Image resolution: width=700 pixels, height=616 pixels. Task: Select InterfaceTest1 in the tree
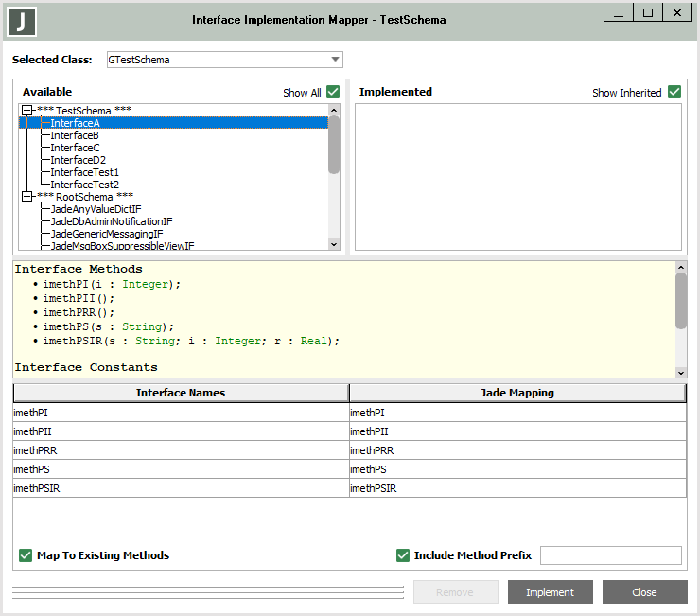click(x=84, y=172)
